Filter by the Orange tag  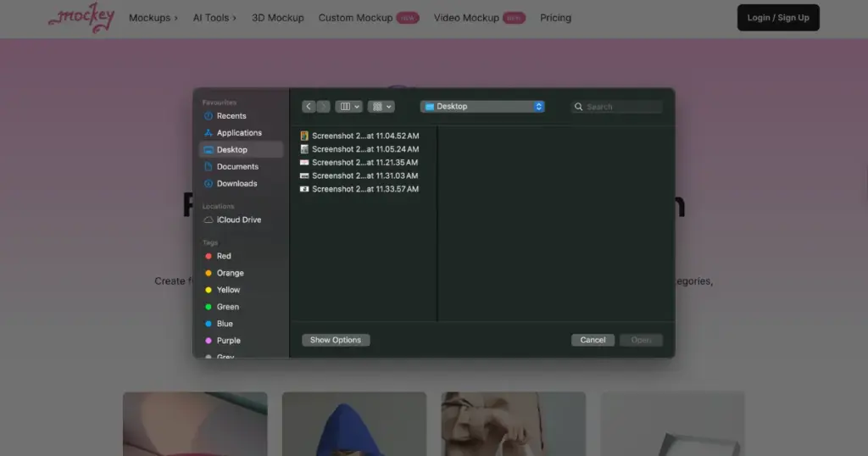229,273
